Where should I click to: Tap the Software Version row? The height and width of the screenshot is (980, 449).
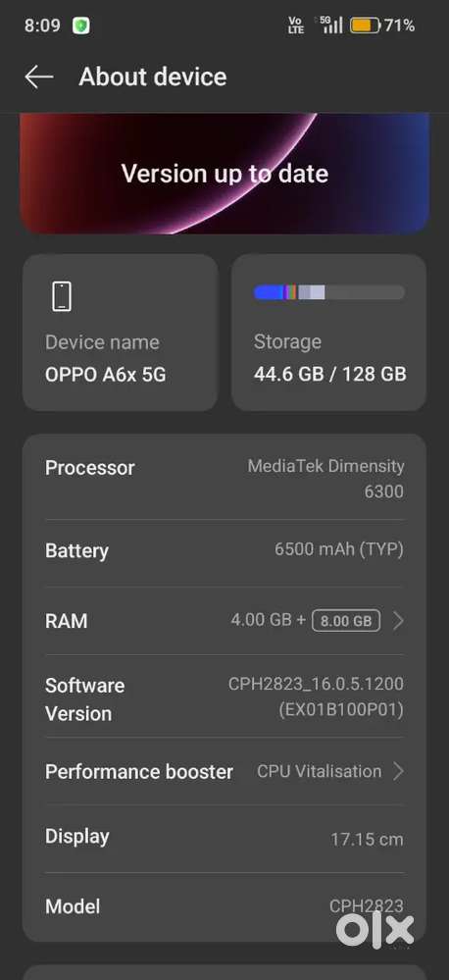[224, 696]
